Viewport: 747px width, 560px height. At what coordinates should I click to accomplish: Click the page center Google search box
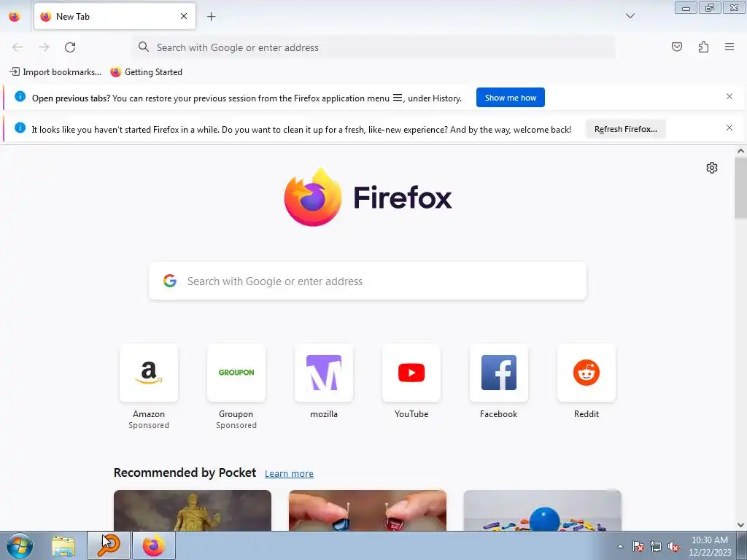click(368, 281)
